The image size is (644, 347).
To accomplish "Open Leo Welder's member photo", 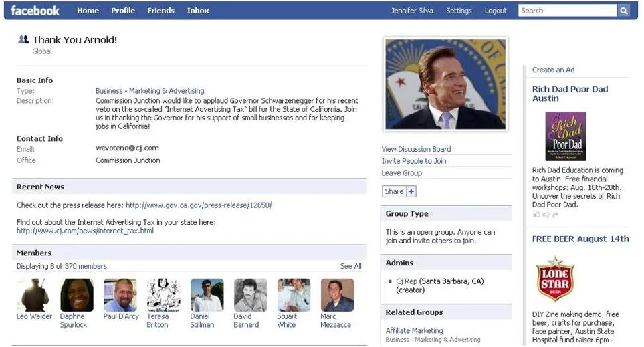I will tap(33, 295).
